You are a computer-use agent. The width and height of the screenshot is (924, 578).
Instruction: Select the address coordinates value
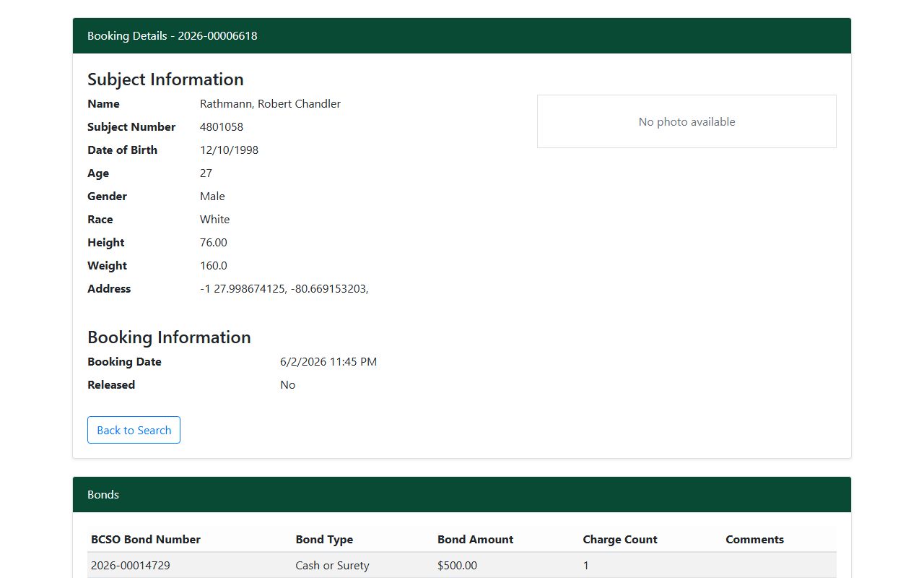click(x=284, y=289)
